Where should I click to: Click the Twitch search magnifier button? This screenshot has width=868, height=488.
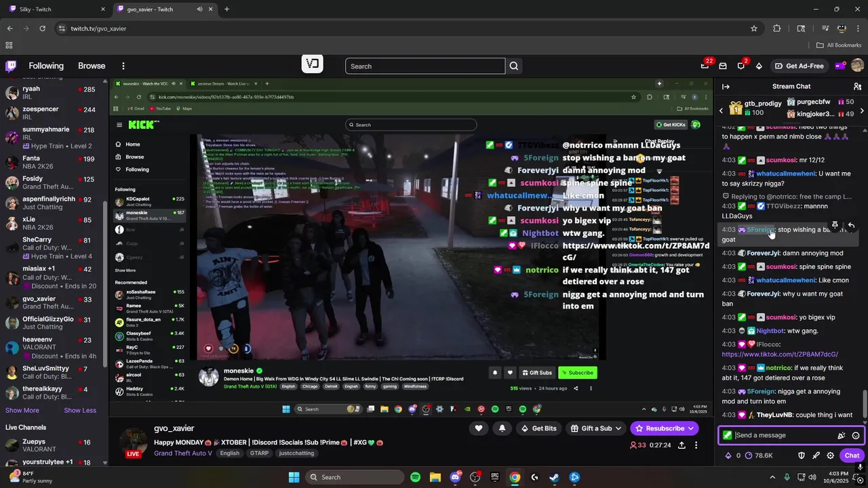coord(514,66)
